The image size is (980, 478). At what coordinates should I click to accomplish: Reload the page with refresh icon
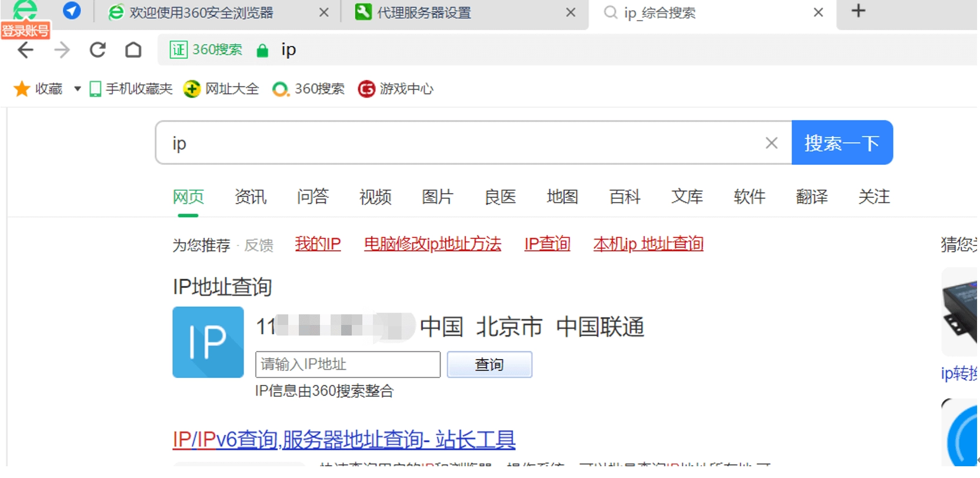[98, 50]
